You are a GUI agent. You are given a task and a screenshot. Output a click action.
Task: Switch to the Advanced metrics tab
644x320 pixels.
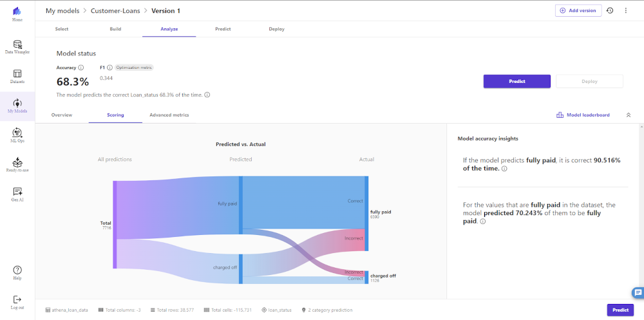point(169,115)
